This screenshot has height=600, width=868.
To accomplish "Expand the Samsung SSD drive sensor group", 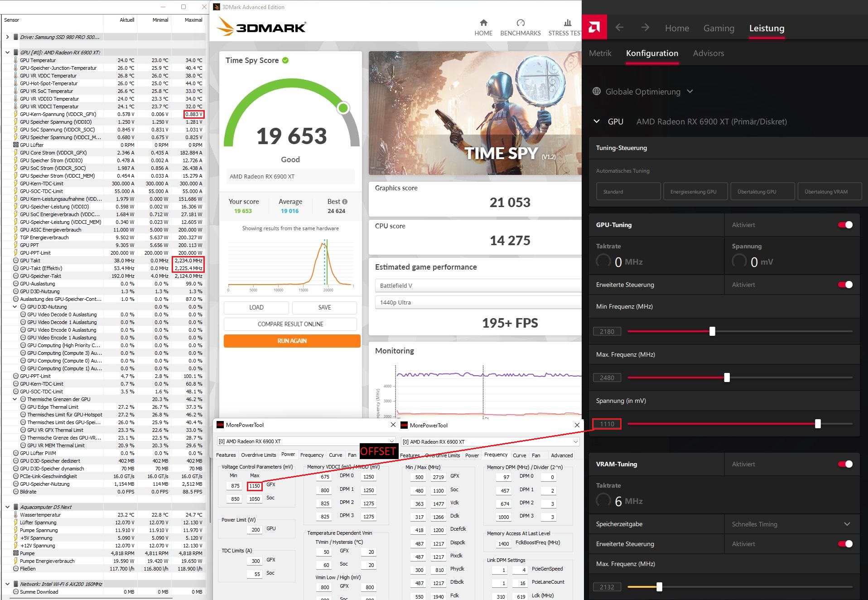I will click(7, 37).
